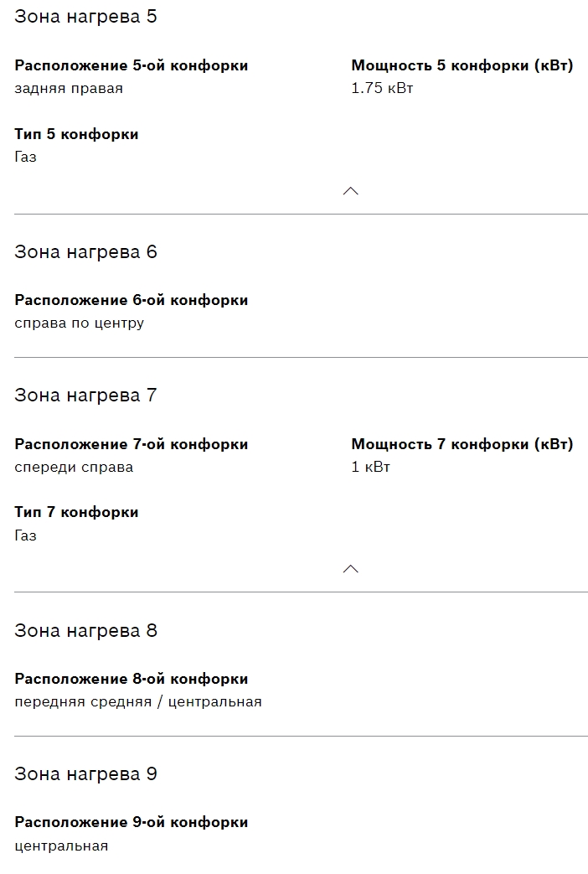Screen dimensions: 588x874
Task: Click Мощность 5 конфорки (кВт) label
Action: [462, 65]
